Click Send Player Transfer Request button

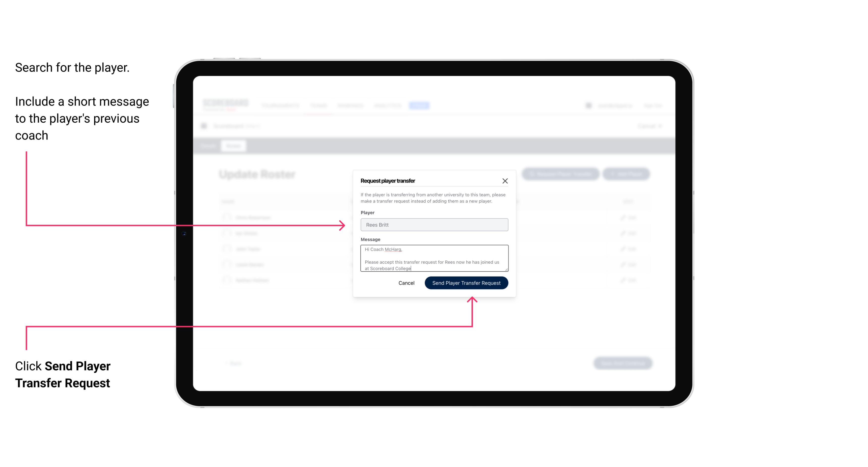(x=466, y=282)
